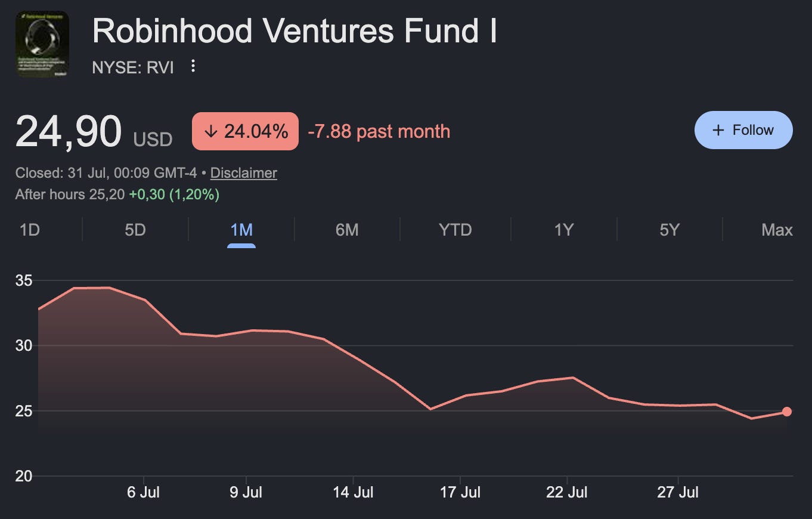Click the 14 Jul date label
The image size is (812, 519).
354,493
